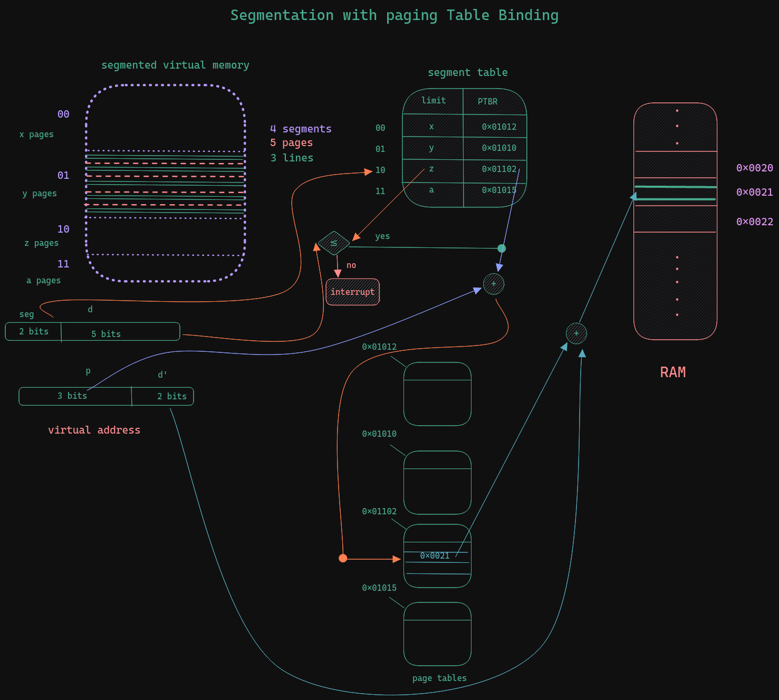779x700 pixels.
Task: Click the 5 bits d field
Action: click(121, 332)
